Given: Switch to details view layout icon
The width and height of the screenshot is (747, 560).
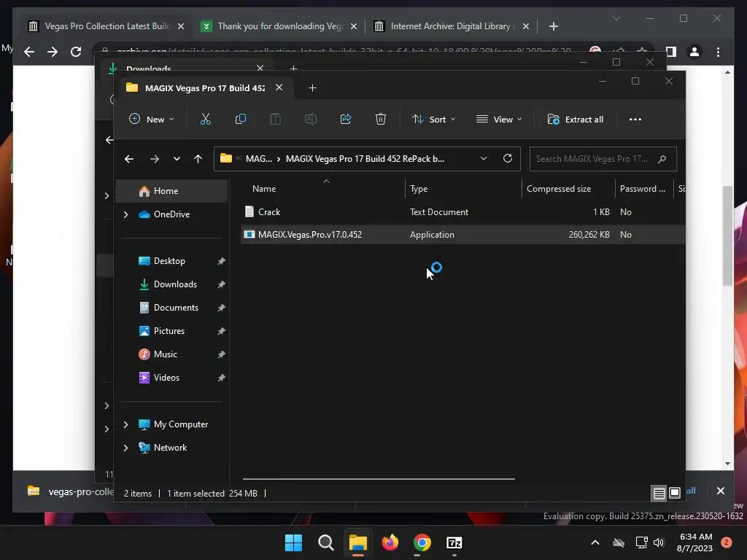Looking at the screenshot, I should [x=659, y=494].
